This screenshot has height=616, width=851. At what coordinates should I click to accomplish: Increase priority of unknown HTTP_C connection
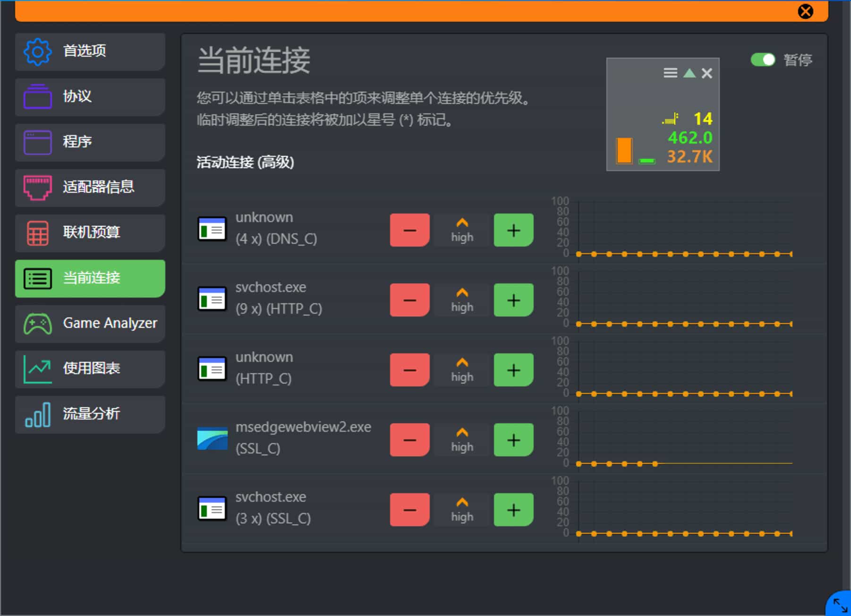[513, 370]
